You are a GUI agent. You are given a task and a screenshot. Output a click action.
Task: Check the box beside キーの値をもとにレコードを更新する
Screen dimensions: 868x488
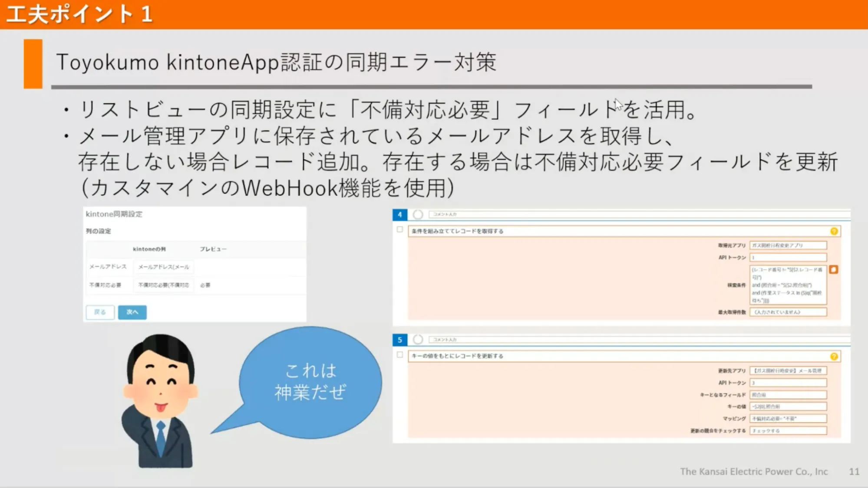400,354
